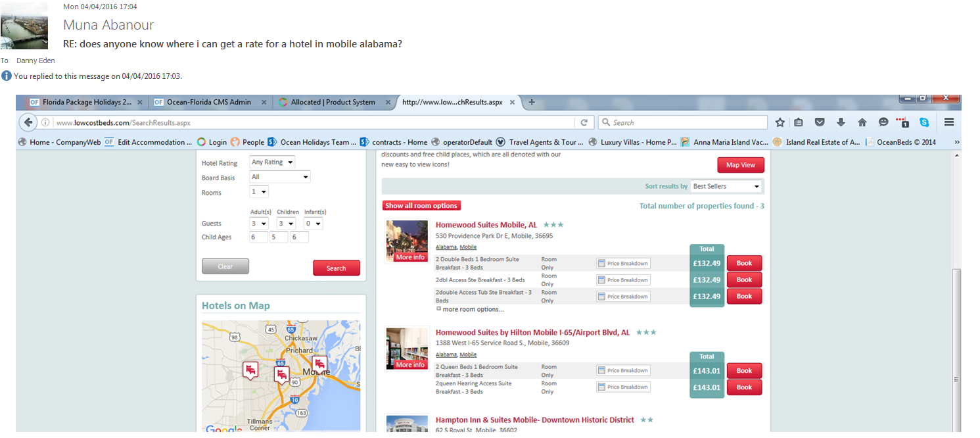Click the middle hotel marker on the map
Screen dimensions: 980x438
pos(281,375)
